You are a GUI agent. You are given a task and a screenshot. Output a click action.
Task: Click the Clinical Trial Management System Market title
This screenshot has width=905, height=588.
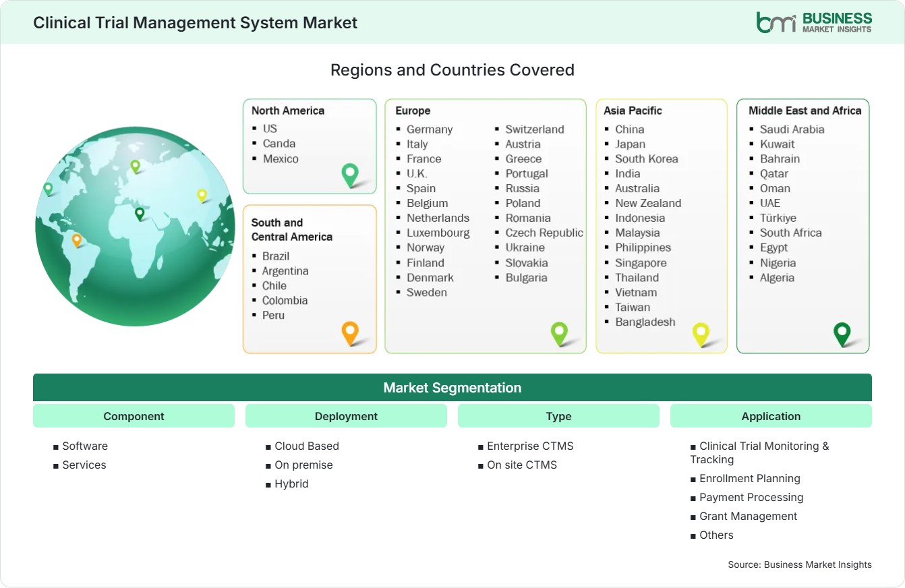pyautogui.click(x=195, y=23)
